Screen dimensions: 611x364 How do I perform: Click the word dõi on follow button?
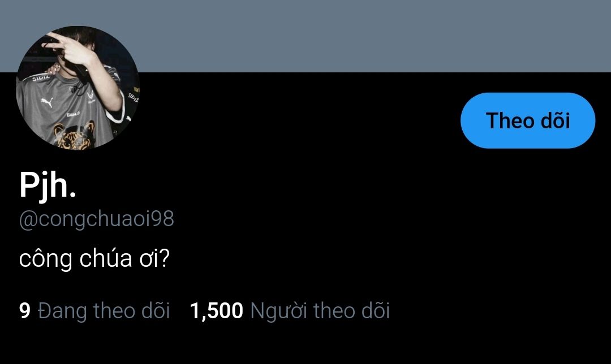(556, 120)
